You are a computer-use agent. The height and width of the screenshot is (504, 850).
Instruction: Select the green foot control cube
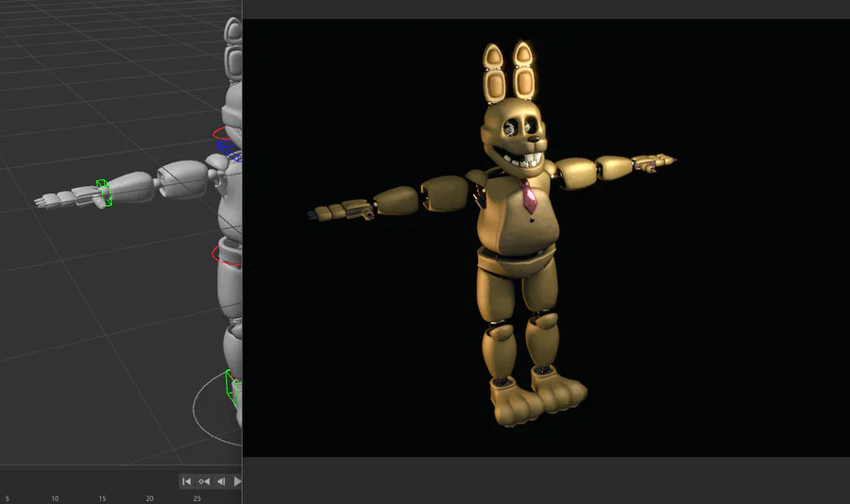coord(233,388)
